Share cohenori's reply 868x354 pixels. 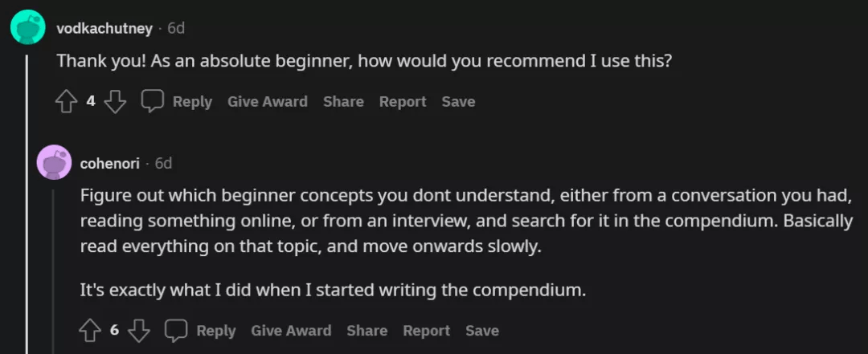(x=367, y=331)
